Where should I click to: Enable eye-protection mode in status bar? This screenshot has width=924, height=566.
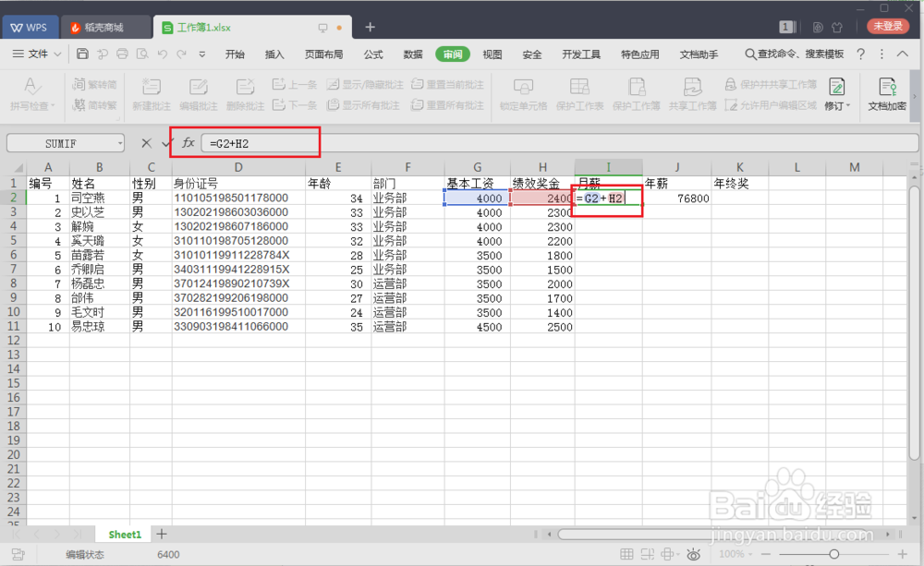click(x=693, y=554)
